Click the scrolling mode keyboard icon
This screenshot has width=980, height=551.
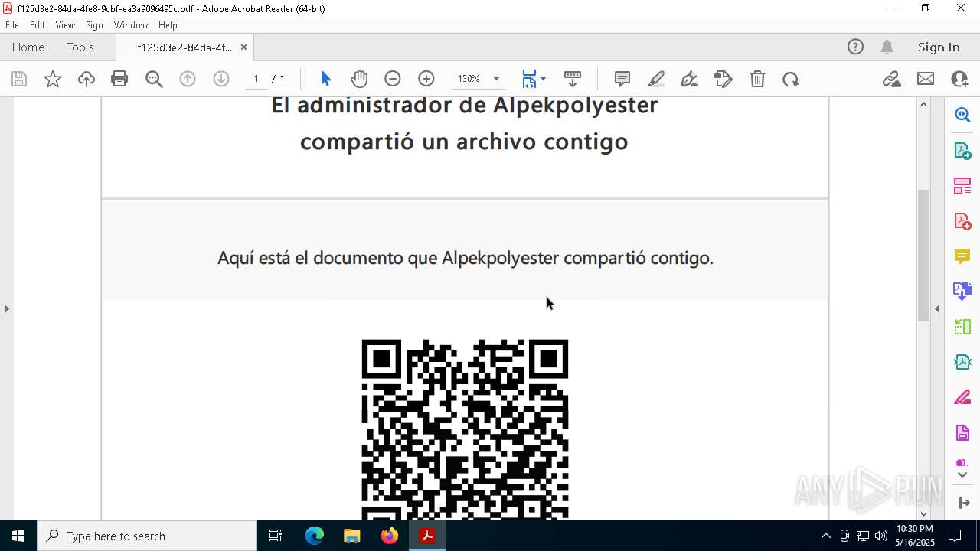573,79
